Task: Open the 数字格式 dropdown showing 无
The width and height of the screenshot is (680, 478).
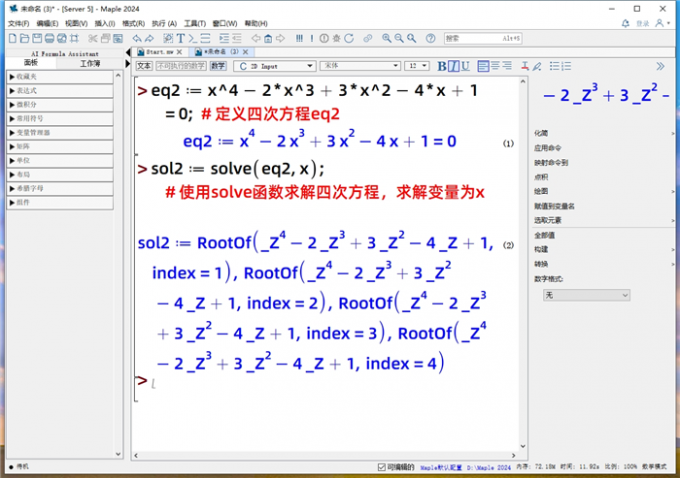Action: coord(586,296)
